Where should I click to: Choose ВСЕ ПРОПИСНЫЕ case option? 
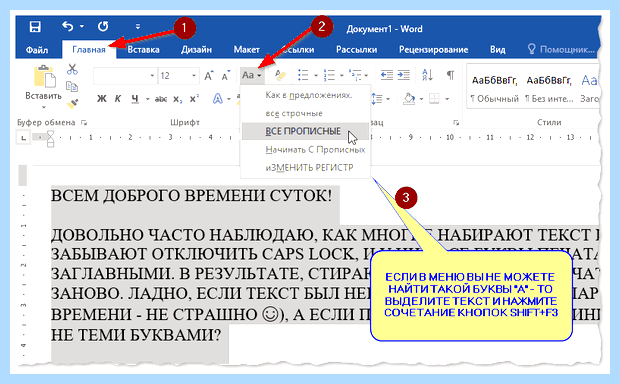[306, 131]
